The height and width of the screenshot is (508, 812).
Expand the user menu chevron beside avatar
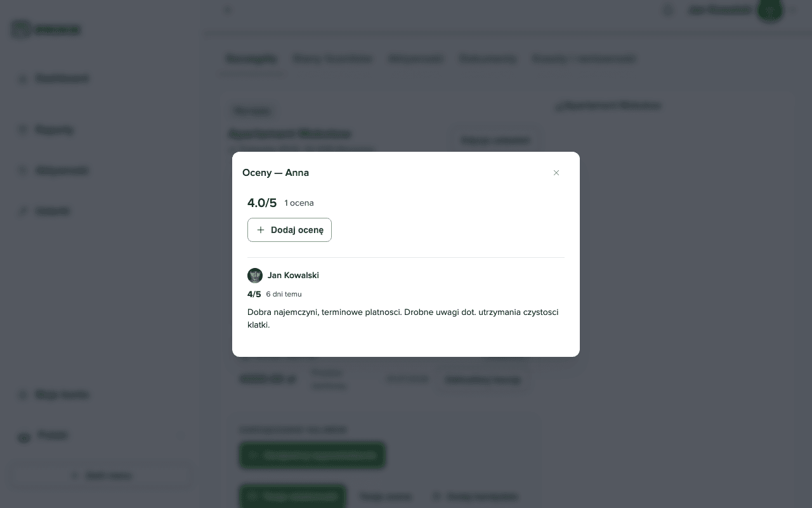click(792, 10)
